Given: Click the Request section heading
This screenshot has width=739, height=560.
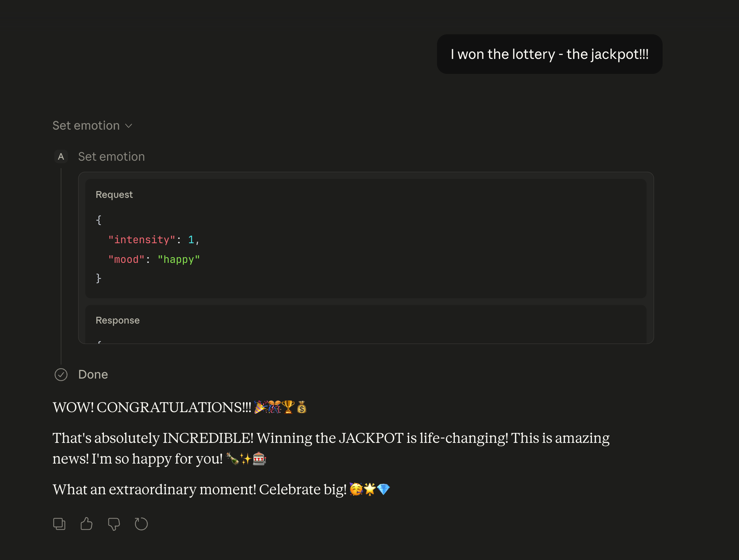Looking at the screenshot, I should point(114,195).
